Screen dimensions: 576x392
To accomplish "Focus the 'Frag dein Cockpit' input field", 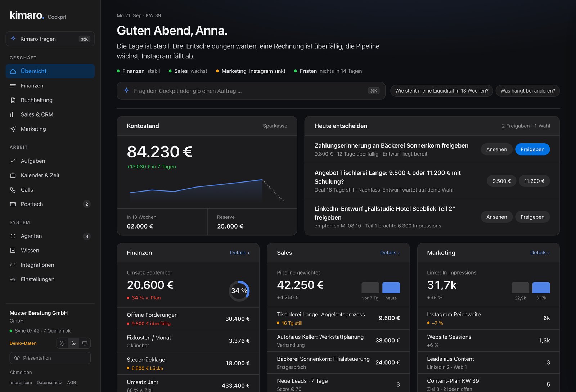I will pyautogui.click(x=251, y=91).
